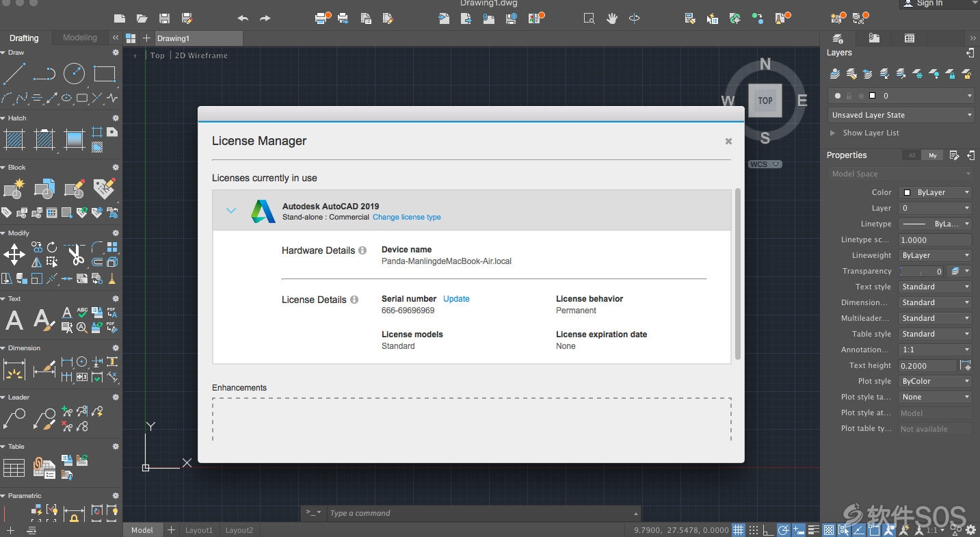Click Sign In at top right
Viewport: 980px width, 537px height.
click(x=929, y=3)
